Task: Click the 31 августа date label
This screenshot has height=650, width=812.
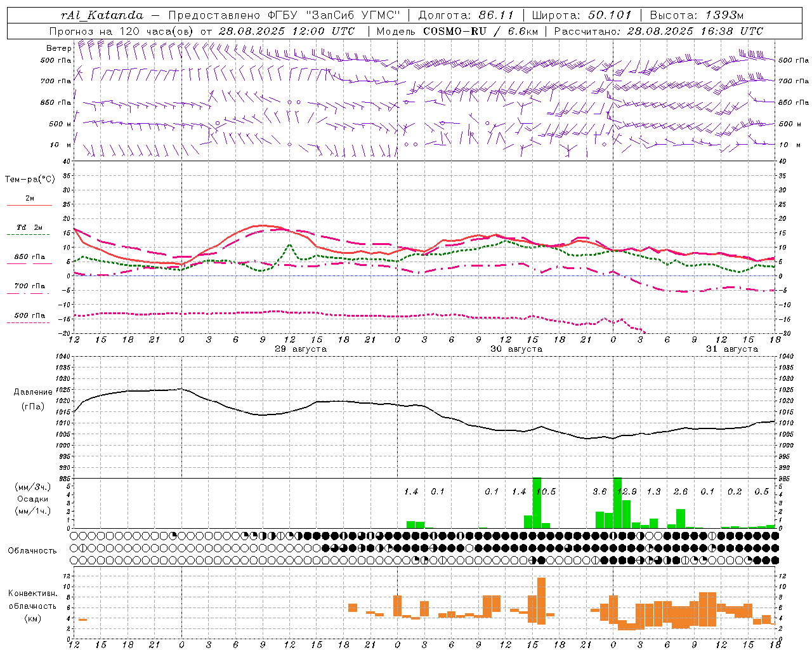Action: (732, 349)
